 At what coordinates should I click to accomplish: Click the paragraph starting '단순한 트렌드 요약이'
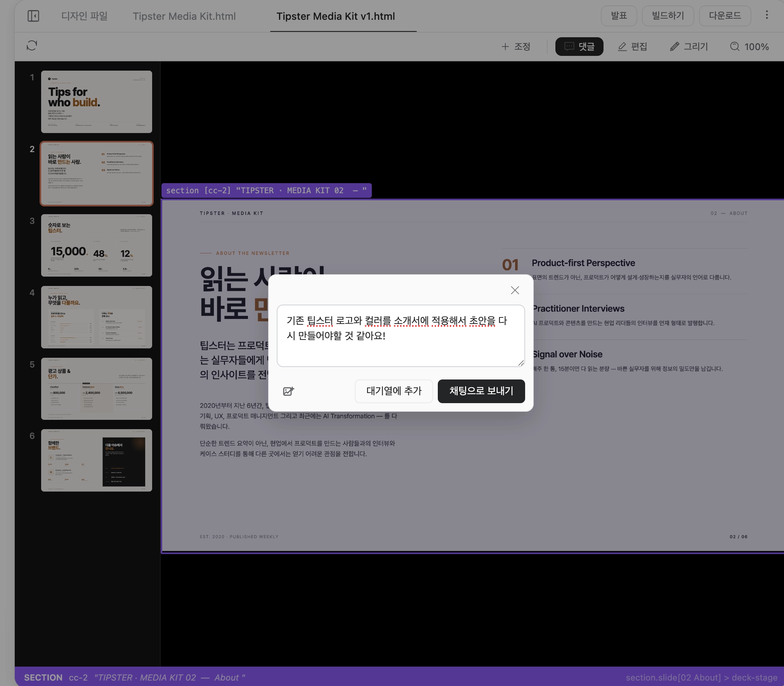297,449
